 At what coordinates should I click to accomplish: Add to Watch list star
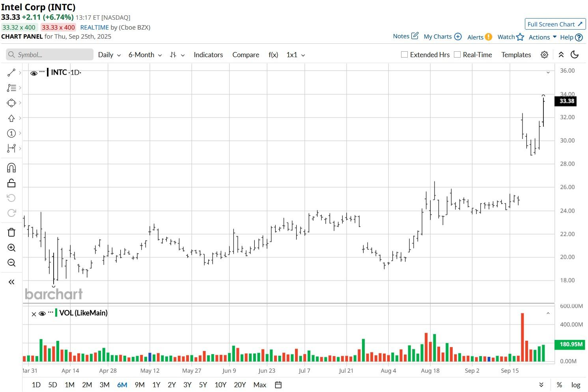[520, 37]
